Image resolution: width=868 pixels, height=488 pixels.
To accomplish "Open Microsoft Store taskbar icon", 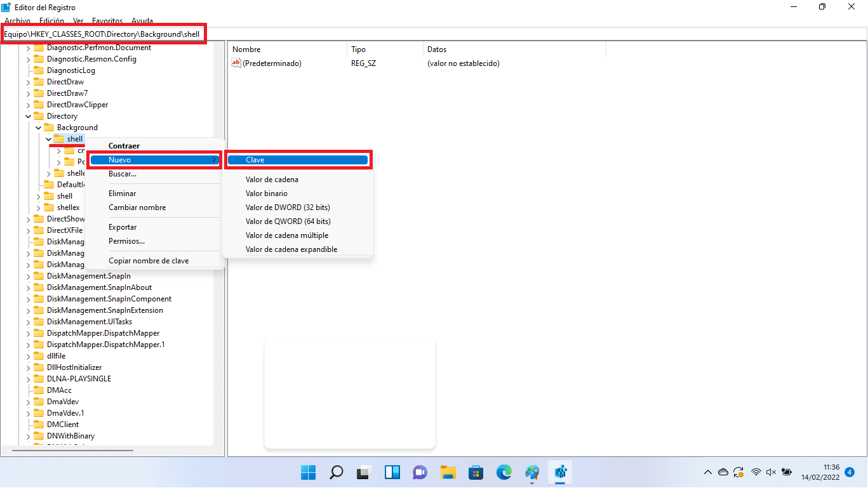I will tap(476, 472).
